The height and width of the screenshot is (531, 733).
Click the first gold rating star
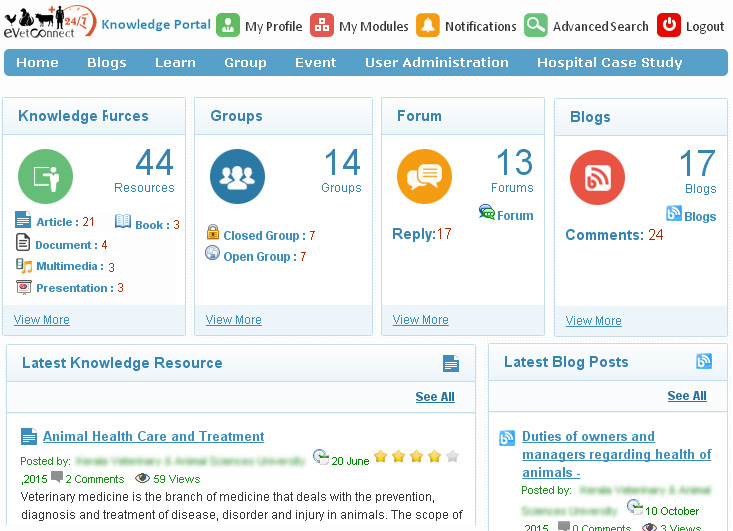click(x=381, y=456)
